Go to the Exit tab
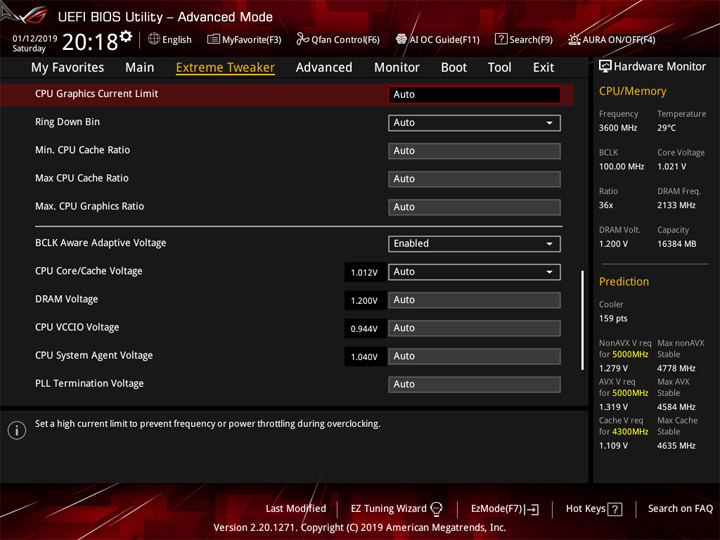Image resolution: width=720 pixels, height=540 pixels. point(543,68)
